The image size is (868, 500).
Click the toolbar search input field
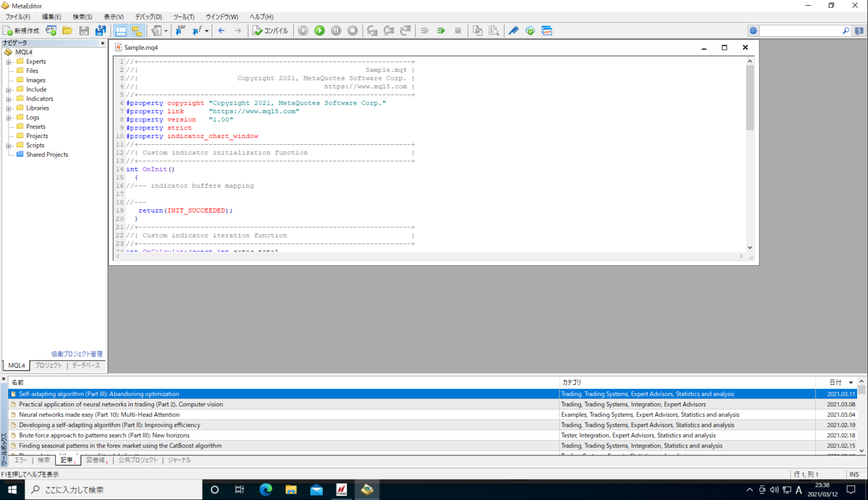(800, 31)
